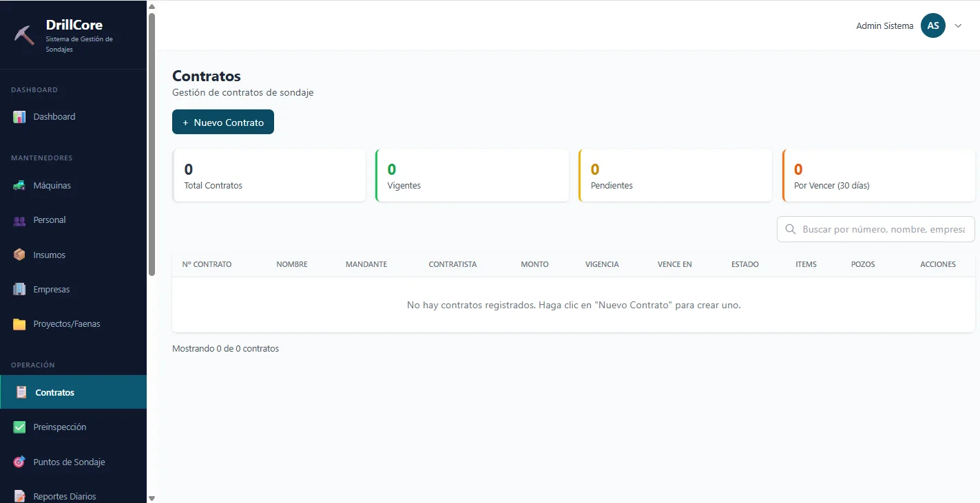Image resolution: width=980 pixels, height=503 pixels.
Task: Expand the Admin Sistema user chevron
Action: click(958, 25)
